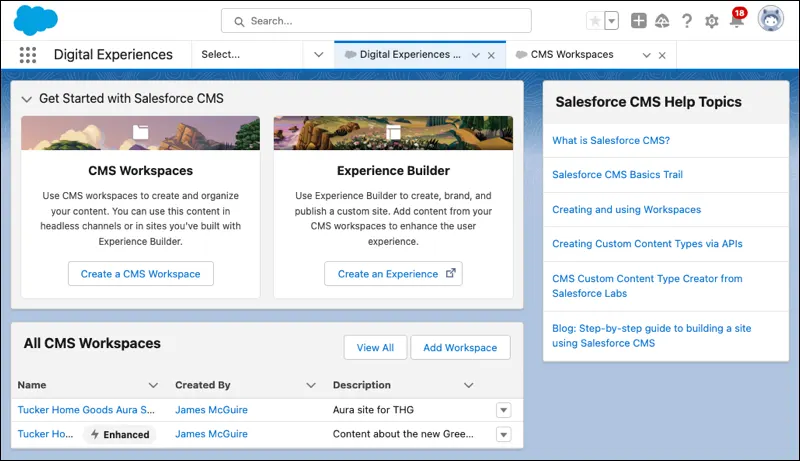The image size is (800, 461).
Task: Open notifications bell with 18 badge
Action: (x=737, y=19)
